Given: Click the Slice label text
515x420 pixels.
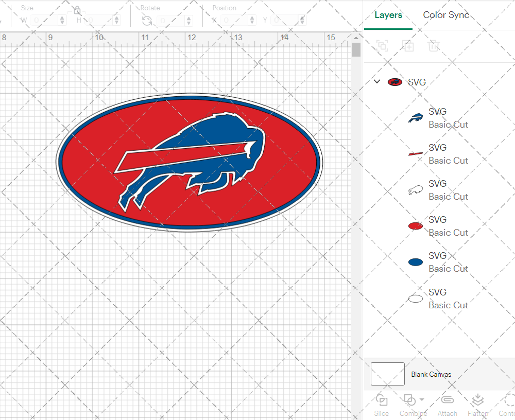Looking at the screenshot, I should click(x=381, y=413).
